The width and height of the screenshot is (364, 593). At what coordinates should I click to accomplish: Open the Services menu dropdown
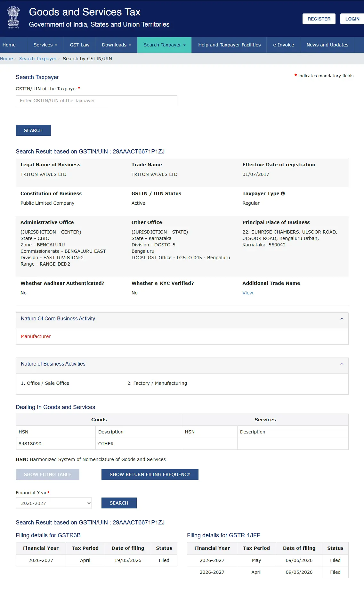pos(45,45)
